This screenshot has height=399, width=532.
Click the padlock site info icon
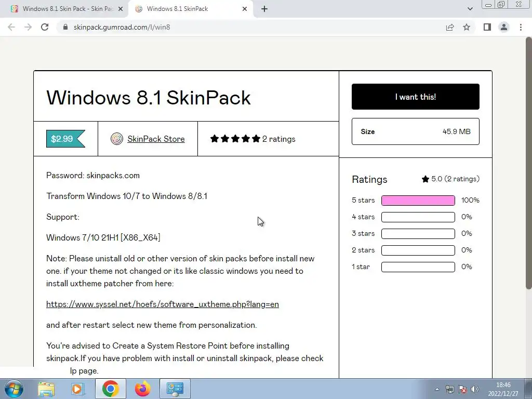pos(65,27)
